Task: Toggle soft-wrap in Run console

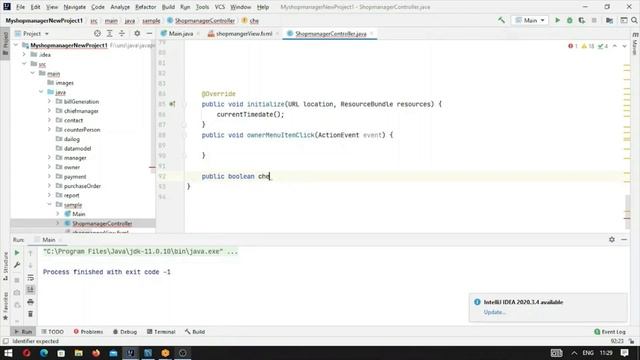Action: point(31,278)
